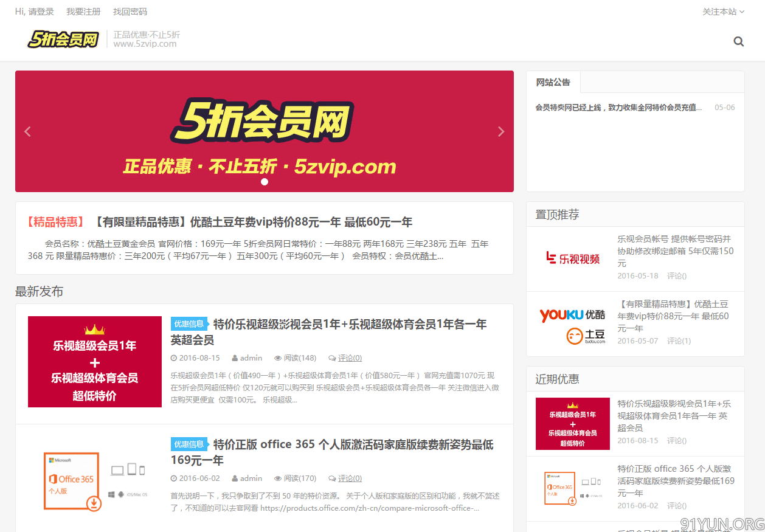Open 近期优惠 link 特价乐视超级影视会员1年
Image resolution: width=765 pixels, height=532 pixels.
[674, 416]
